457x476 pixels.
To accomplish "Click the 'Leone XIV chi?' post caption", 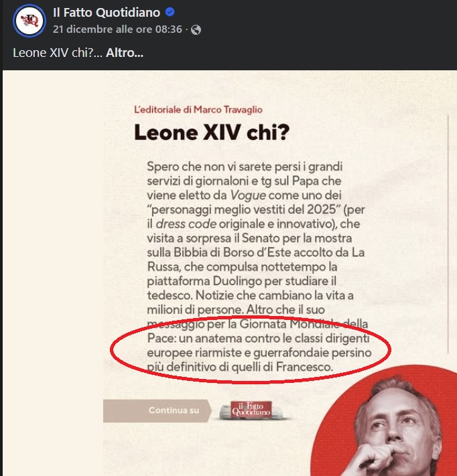I will pyautogui.click(x=58, y=53).
